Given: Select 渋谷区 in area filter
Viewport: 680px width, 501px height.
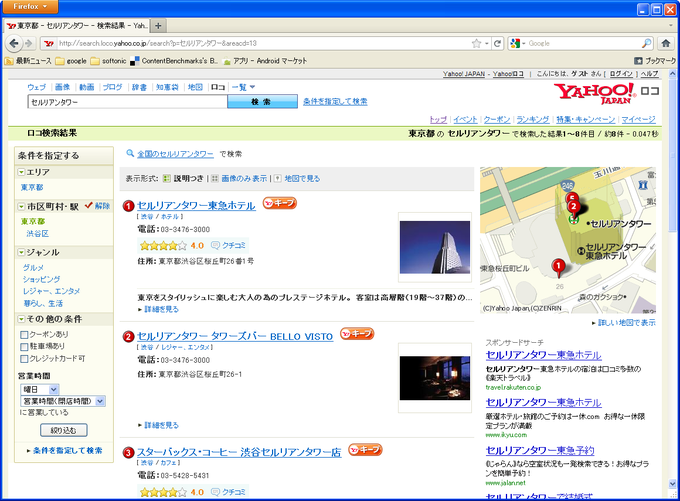Looking at the screenshot, I should [x=37, y=233].
